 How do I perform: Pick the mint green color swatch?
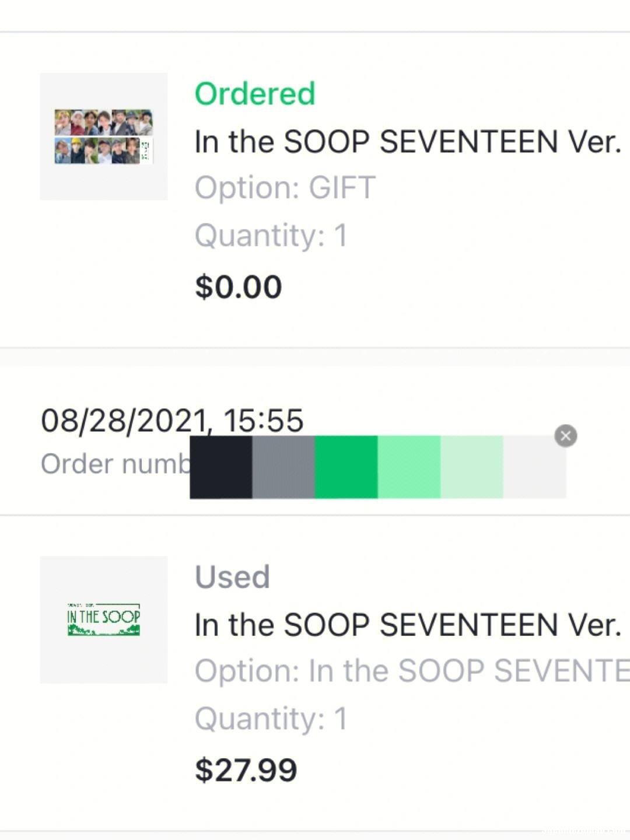coord(409,467)
